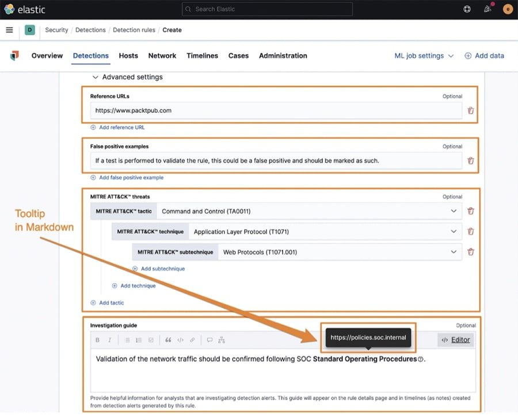Click inside the Search Elastic field
The height and width of the screenshot is (420, 518).
[x=266, y=9]
